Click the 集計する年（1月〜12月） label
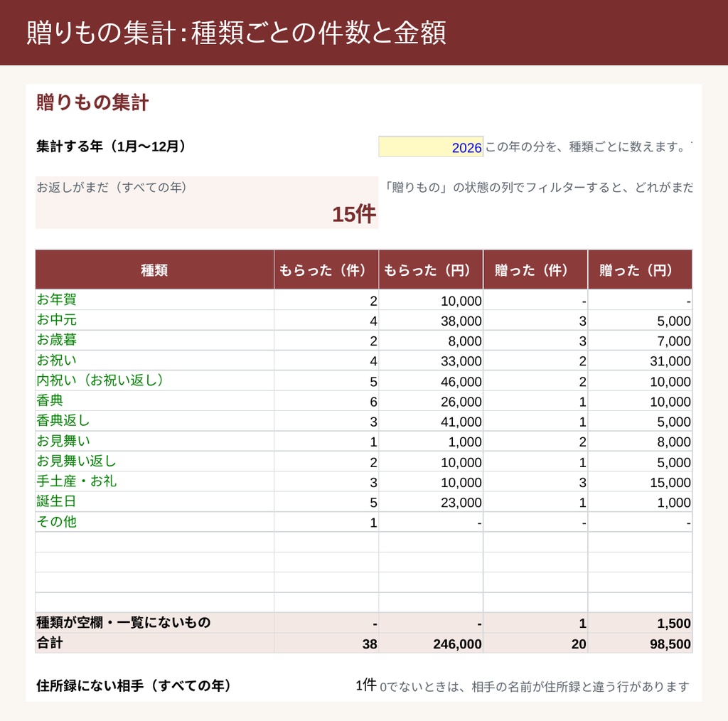This screenshot has height=721, width=728. (x=112, y=146)
